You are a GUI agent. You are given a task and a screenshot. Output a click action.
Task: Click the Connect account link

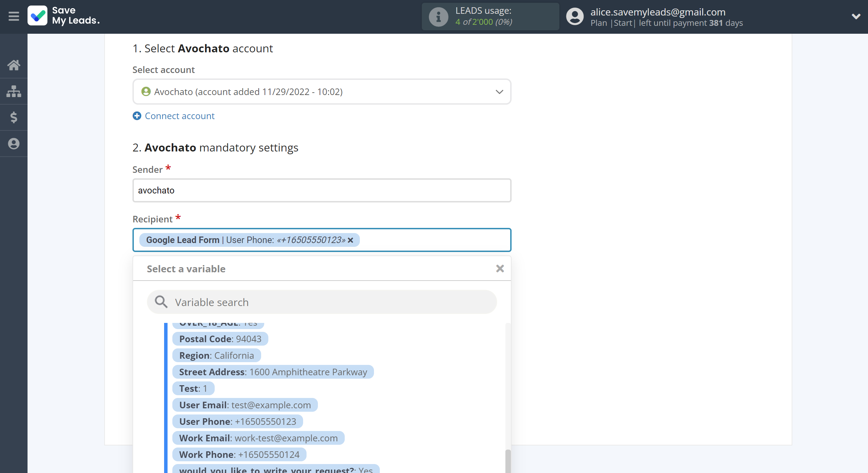point(180,116)
